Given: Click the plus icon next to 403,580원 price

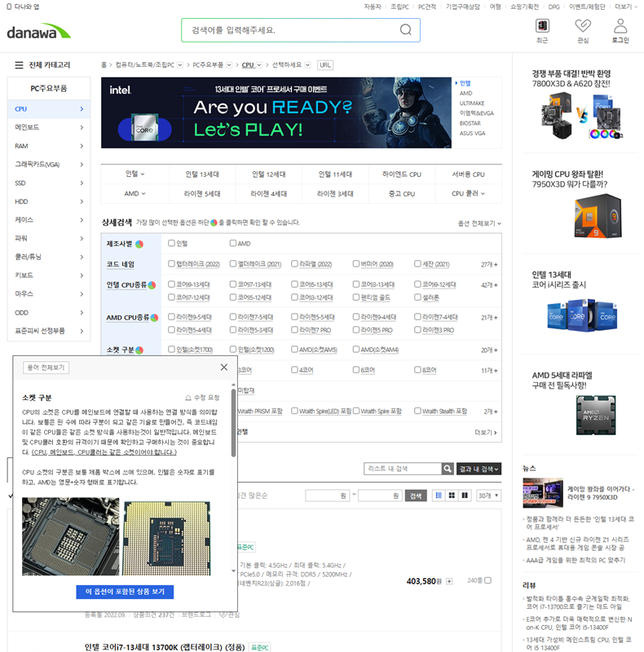Looking at the screenshot, I should (x=449, y=581).
